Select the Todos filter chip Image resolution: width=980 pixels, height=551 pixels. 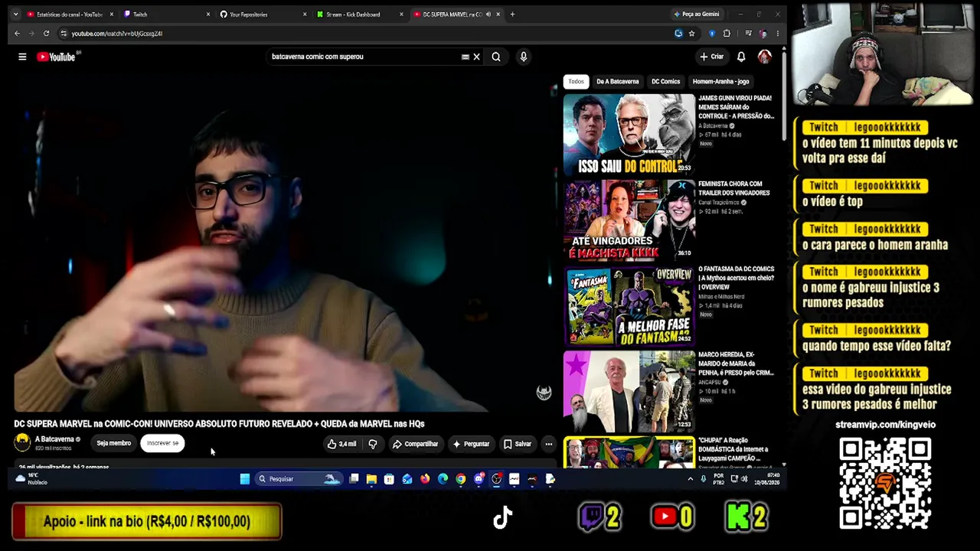coord(576,81)
